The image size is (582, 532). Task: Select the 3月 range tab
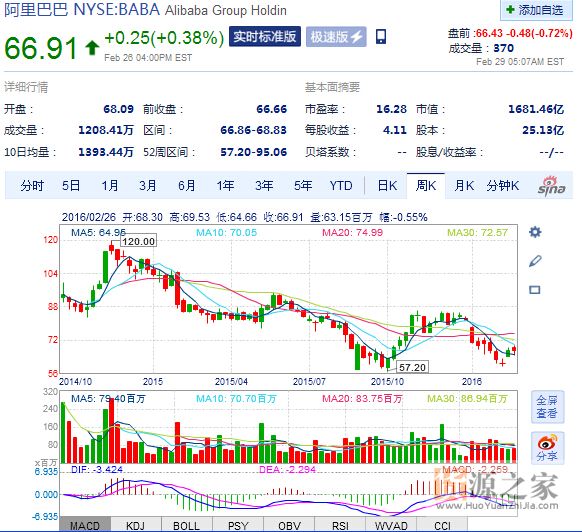(x=148, y=185)
